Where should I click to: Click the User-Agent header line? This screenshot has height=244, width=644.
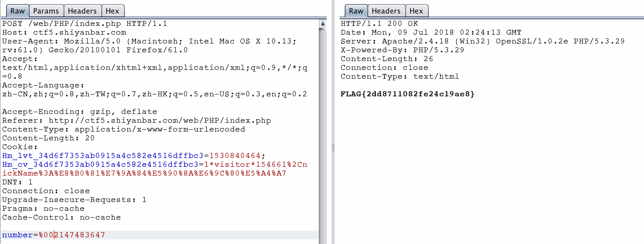click(149, 41)
